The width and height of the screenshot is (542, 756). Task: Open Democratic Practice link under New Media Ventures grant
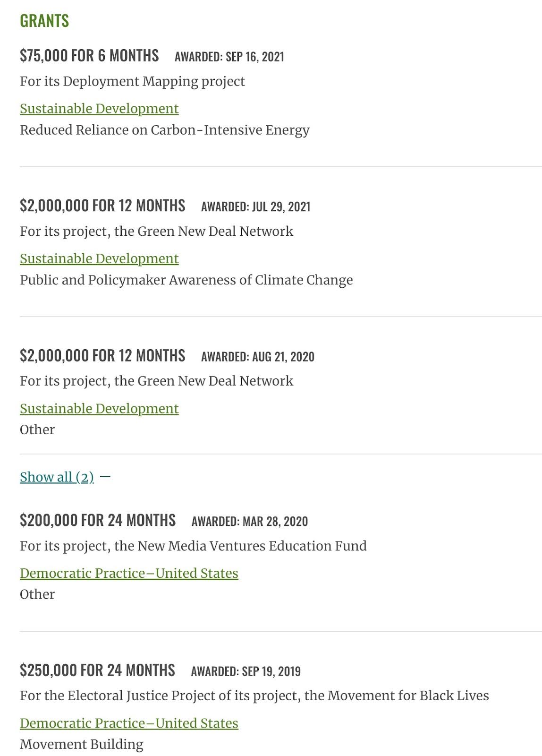[129, 573]
